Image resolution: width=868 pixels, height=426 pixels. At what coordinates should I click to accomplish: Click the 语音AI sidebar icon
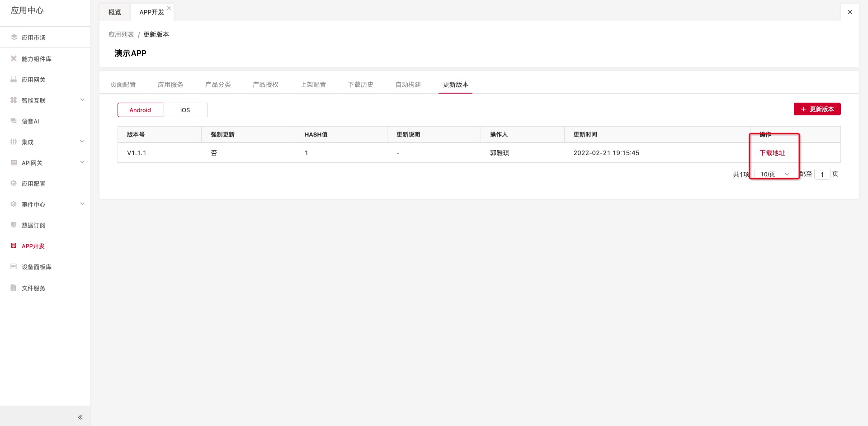point(14,121)
